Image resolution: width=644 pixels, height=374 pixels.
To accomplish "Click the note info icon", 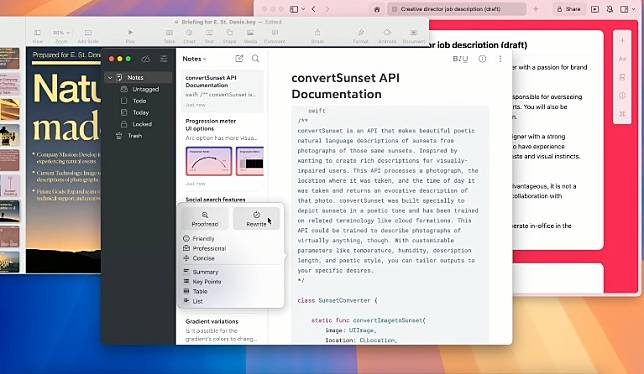I will (x=483, y=59).
